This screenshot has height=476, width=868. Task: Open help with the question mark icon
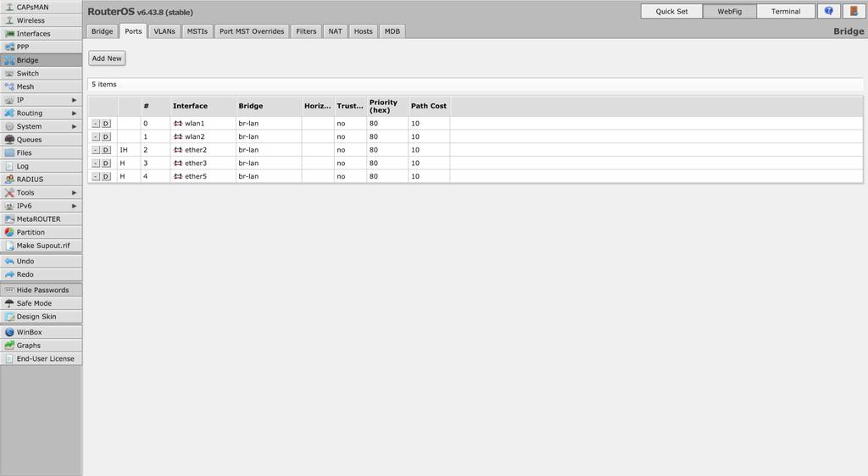tap(829, 11)
